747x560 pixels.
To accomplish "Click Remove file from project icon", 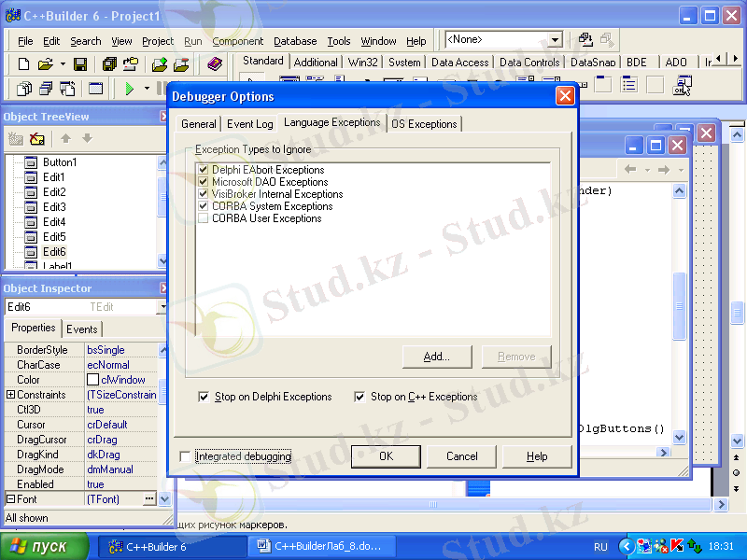I will click(x=181, y=63).
